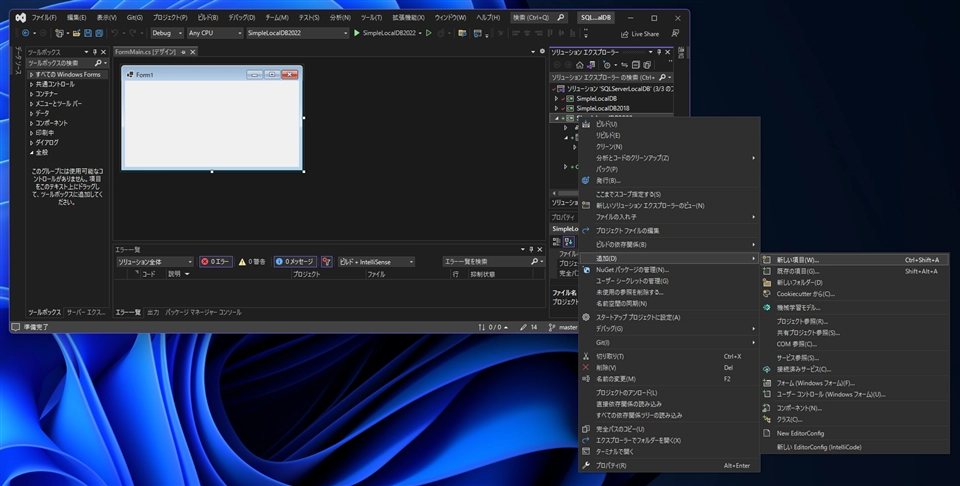Click the Live Share icon
Screen dimensions: 960x486
[623, 33]
